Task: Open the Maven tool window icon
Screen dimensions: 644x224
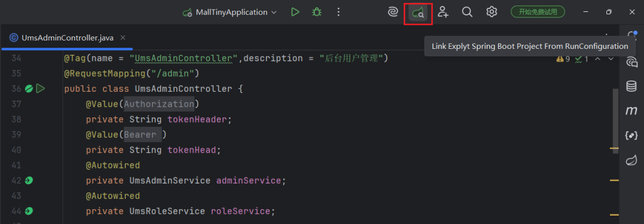Action: click(631, 111)
